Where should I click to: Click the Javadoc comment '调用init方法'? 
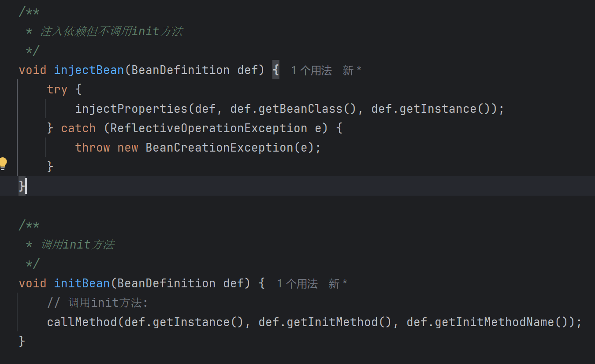[78, 245]
